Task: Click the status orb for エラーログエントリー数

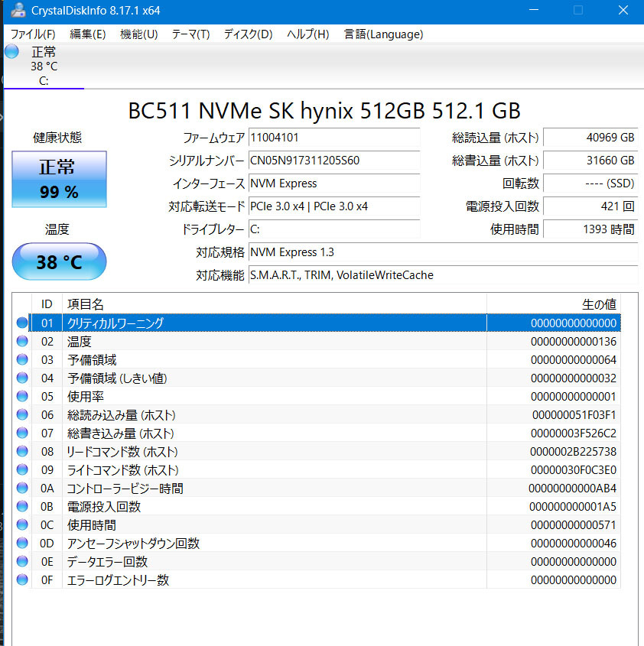Action: 21,580
